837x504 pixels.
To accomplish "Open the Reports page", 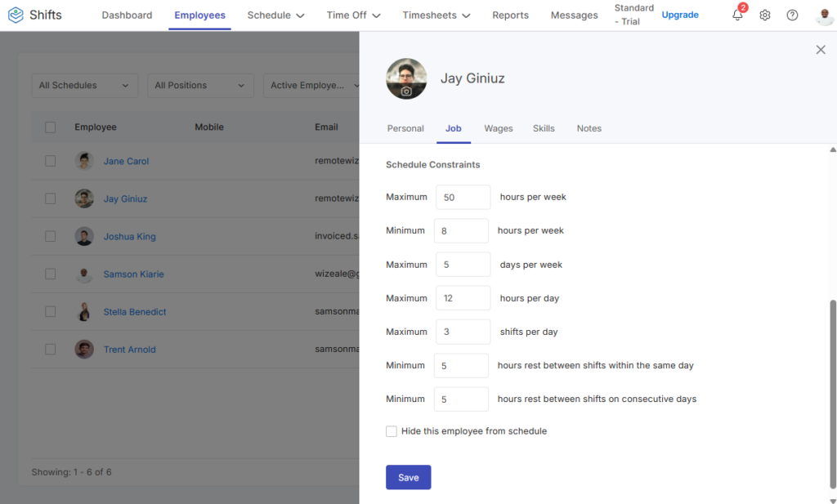I will click(510, 15).
